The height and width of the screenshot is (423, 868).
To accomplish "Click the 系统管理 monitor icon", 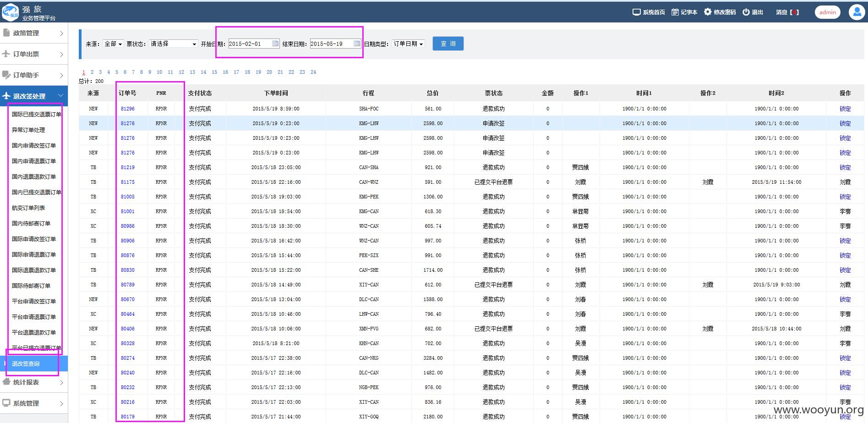I will [6, 403].
